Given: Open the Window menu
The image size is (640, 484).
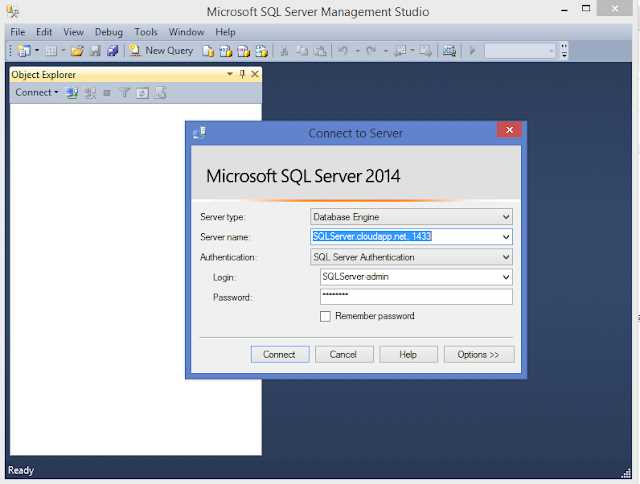Looking at the screenshot, I should [187, 32].
